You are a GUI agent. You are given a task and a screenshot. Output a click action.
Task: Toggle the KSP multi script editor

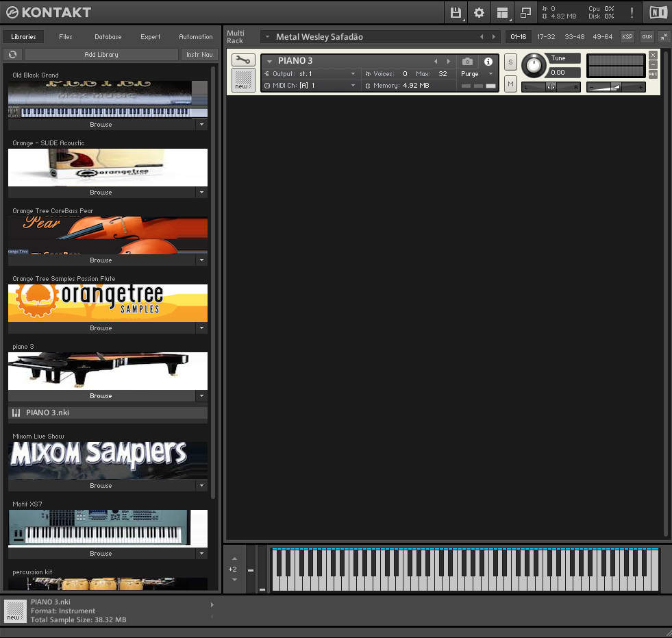point(627,37)
